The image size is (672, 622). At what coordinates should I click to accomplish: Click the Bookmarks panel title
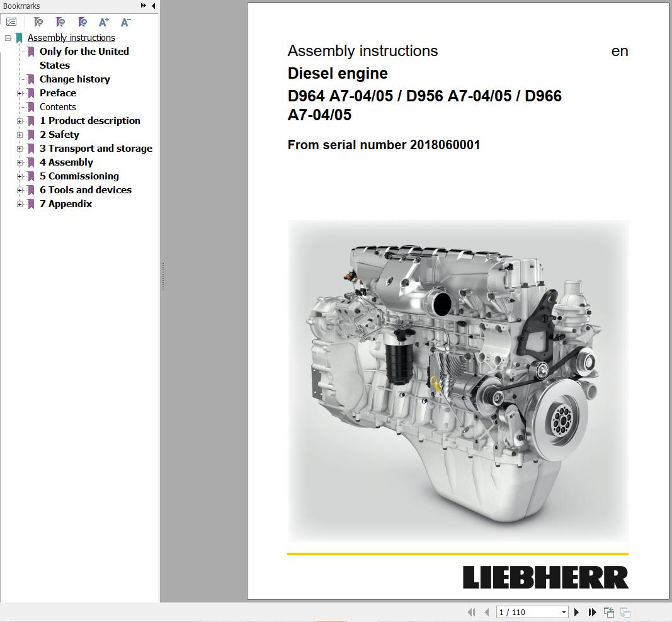[21, 6]
